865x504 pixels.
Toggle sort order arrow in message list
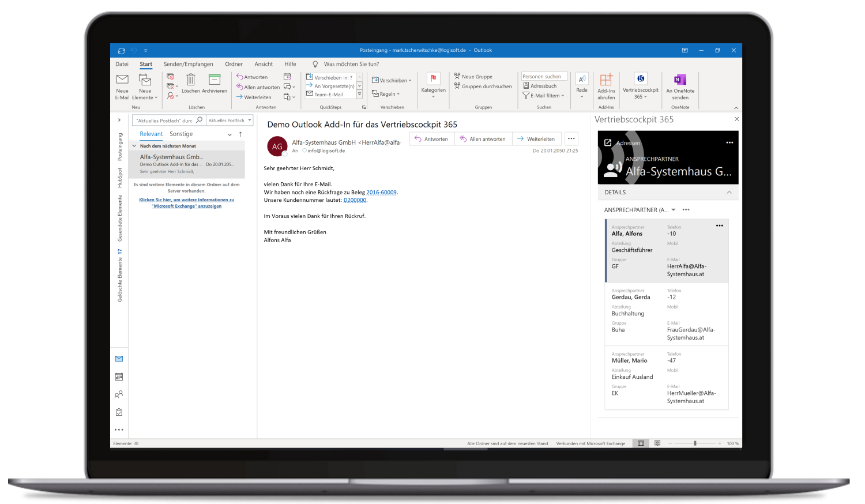[x=240, y=134]
